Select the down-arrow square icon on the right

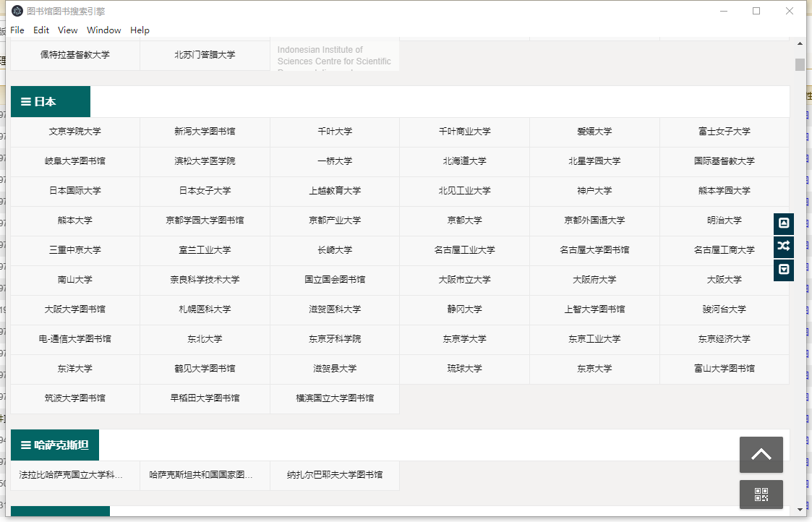tap(783, 270)
